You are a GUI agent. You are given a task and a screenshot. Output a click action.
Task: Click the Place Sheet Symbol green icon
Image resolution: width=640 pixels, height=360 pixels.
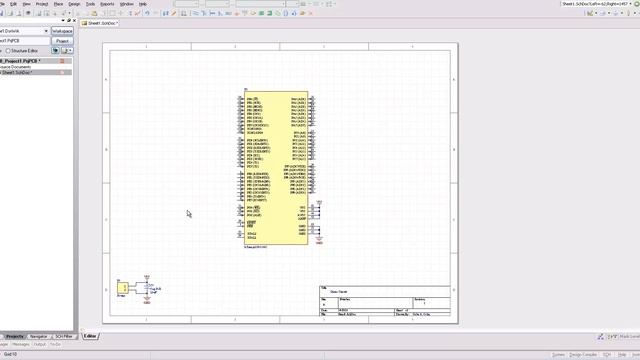(261, 13)
